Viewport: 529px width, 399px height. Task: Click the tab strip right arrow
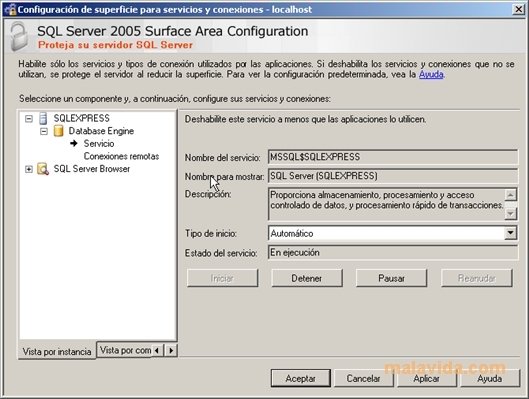click(x=171, y=350)
